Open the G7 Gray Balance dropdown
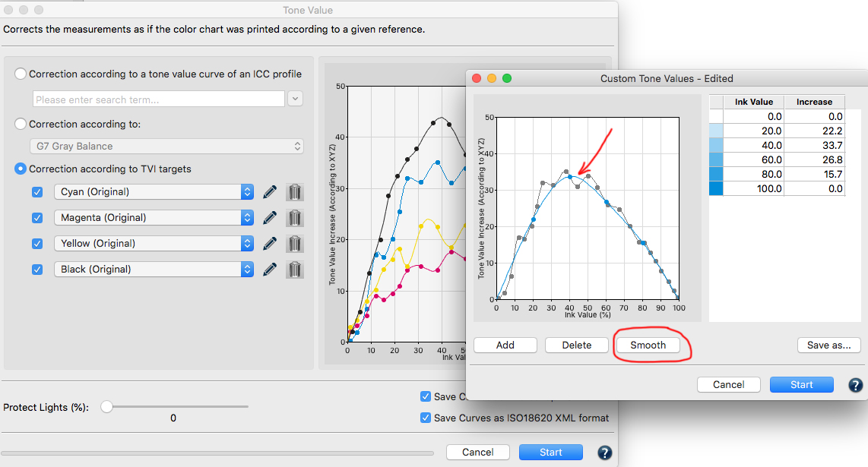868x467 pixels. click(166, 146)
